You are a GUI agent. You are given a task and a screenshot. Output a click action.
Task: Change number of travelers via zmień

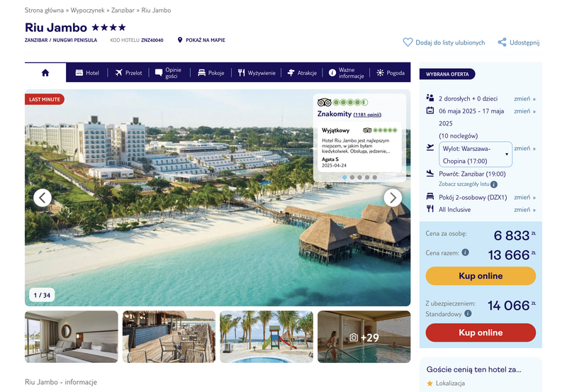click(x=524, y=99)
